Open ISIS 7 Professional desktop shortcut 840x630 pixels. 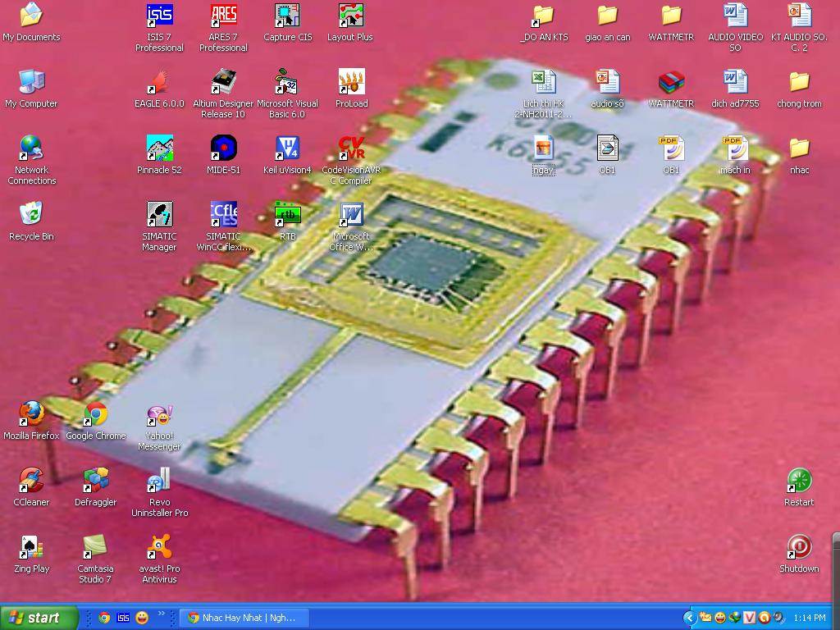tap(159, 15)
